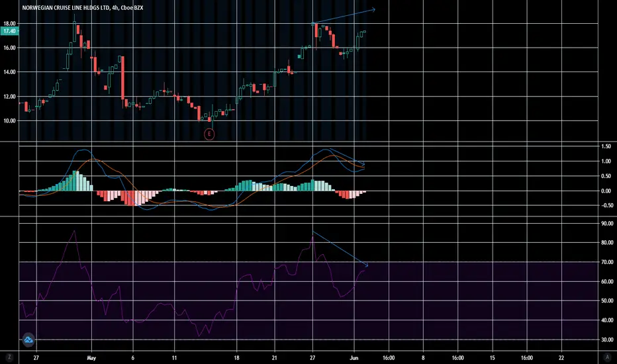Click the date label 22 on time axis
This screenshot has width=617, height=364.
point(561,358)
